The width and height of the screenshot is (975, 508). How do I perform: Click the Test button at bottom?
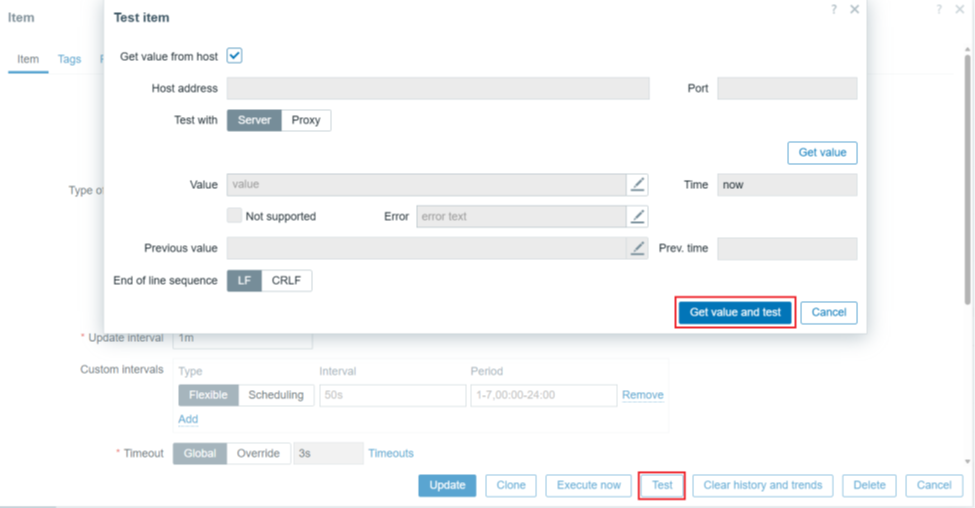click(662, 485)
